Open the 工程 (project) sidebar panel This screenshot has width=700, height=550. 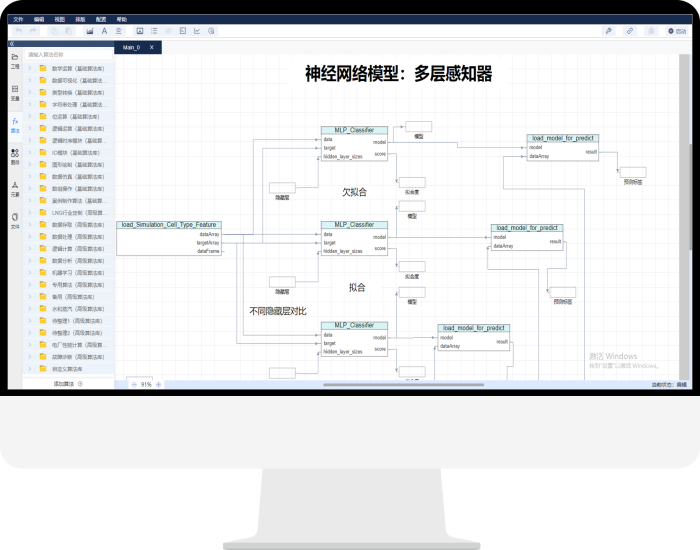click(15, 60)
